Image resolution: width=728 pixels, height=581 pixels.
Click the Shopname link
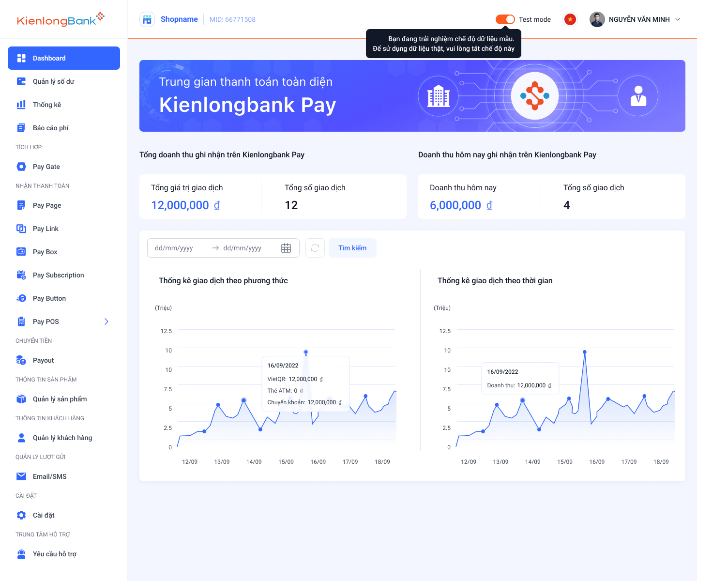pos(179,19)
